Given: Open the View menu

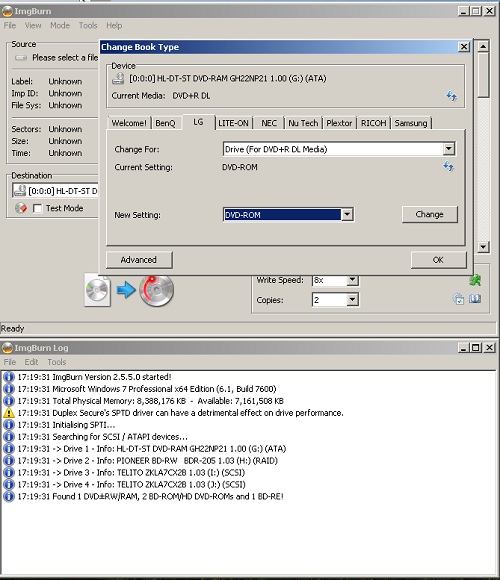Looking at the screenshot, I should click(33, 26).
